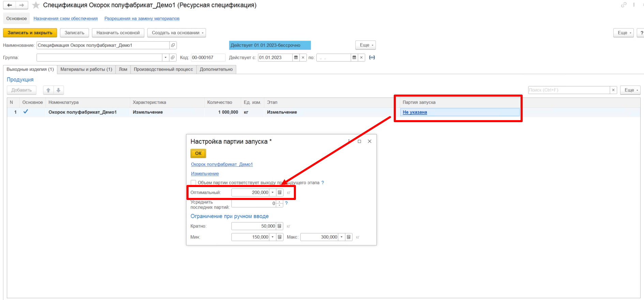
Task: Open calendar picker for Действует с date
Action: coord(296,58)
